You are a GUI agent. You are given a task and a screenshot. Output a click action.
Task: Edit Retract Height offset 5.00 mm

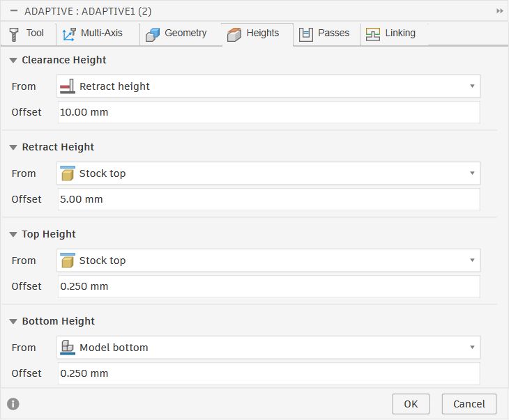268,199
